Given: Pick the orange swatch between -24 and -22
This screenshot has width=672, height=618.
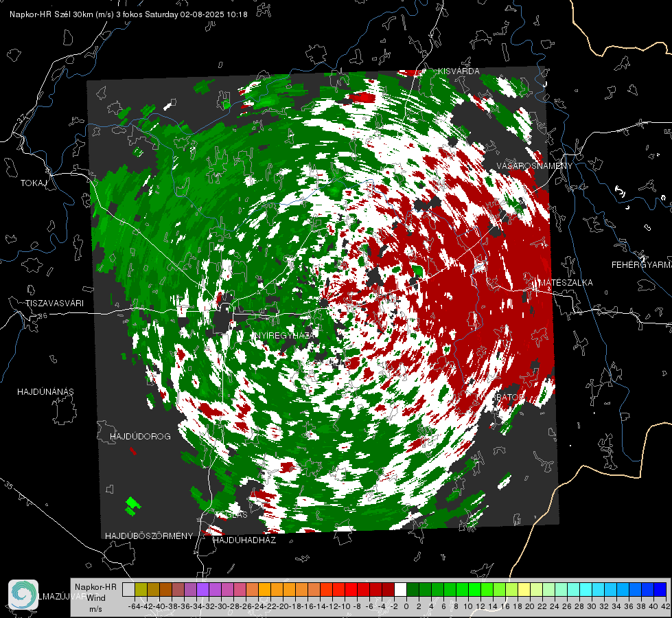Looking at the screenshot, I should click(x=264, y=589).
